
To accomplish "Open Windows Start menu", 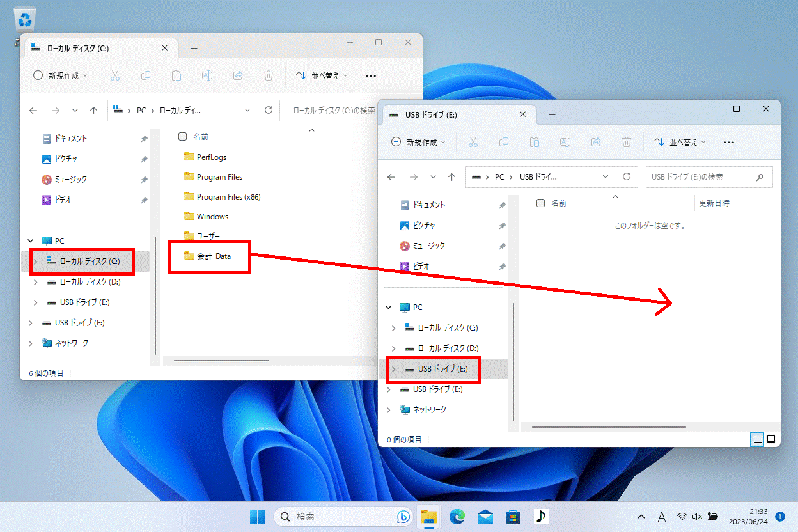I will [258, 516].
